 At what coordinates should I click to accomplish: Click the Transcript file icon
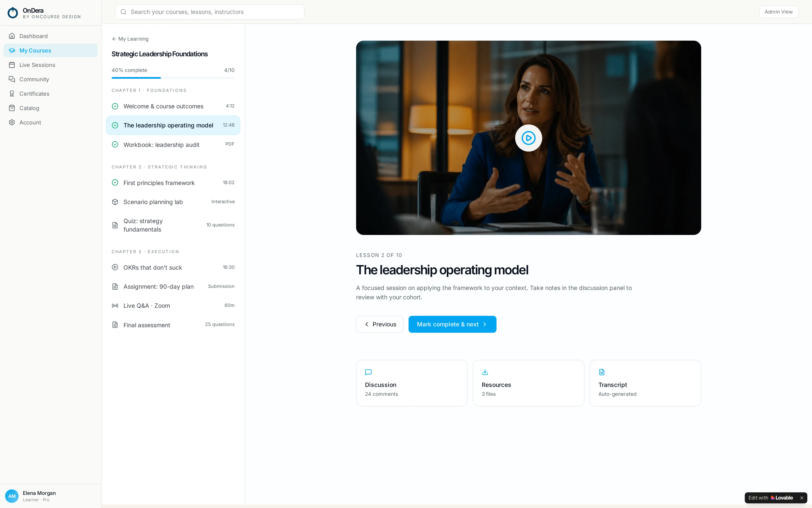coord(602,372)
